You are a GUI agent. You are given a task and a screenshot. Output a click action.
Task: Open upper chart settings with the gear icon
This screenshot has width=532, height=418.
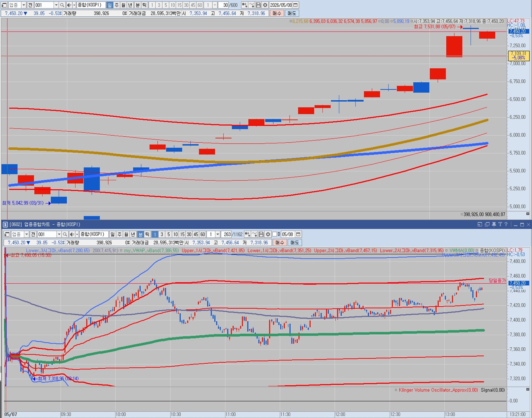[x=265, y=5]
